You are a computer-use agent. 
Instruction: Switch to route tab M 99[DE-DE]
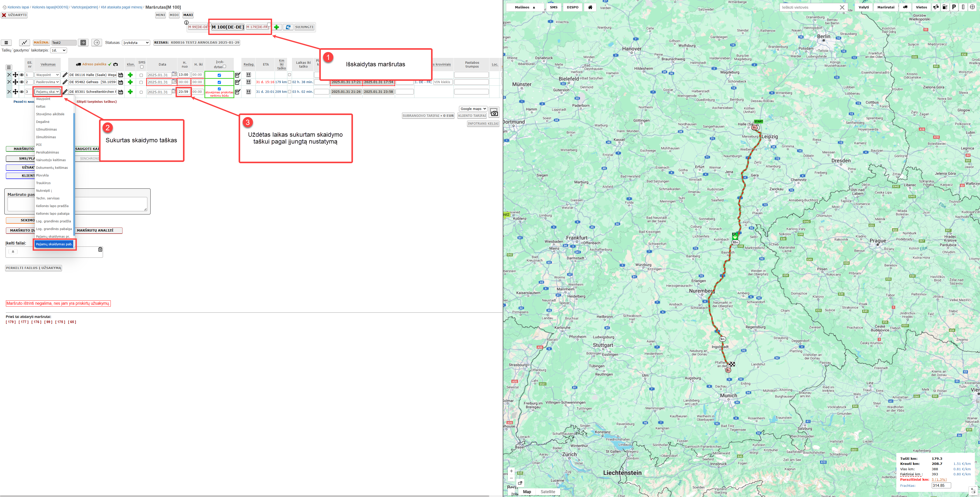click(x=198, y=27)
